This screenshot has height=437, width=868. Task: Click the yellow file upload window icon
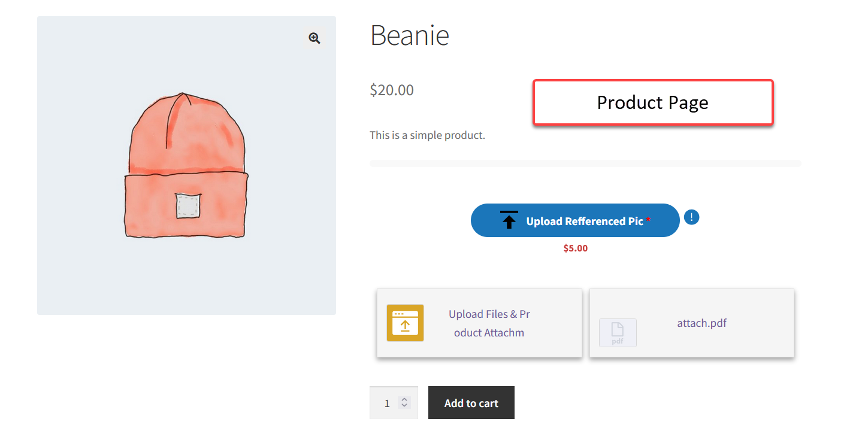click(405, 323)
